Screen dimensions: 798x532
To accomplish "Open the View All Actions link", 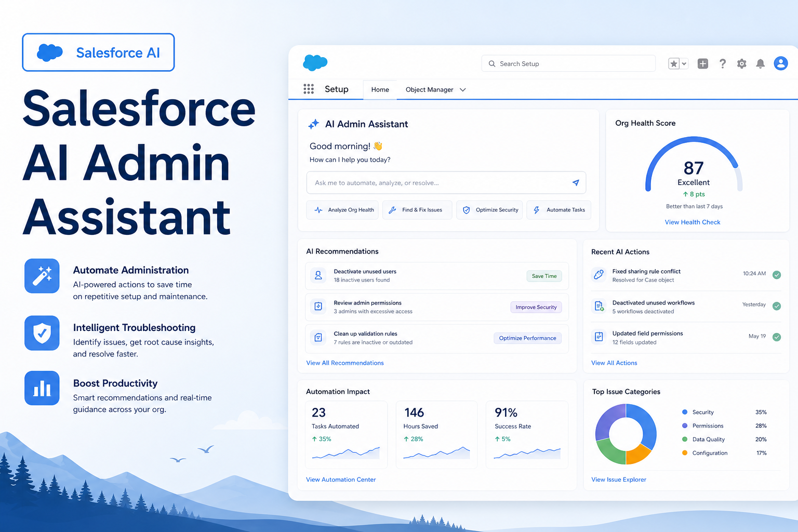I will [x=614, y=363].
